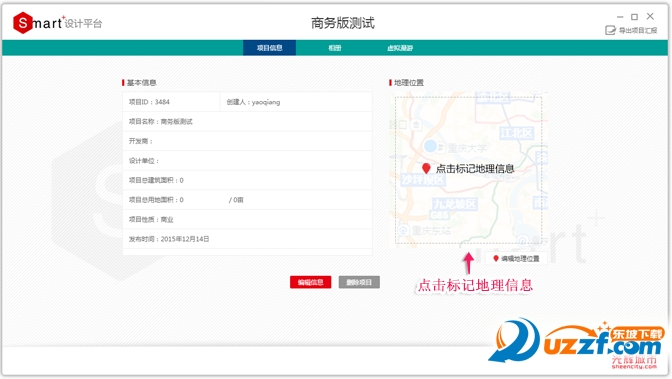
Task: Click the 导出项目汇报 text link
Action: [638, 30]
